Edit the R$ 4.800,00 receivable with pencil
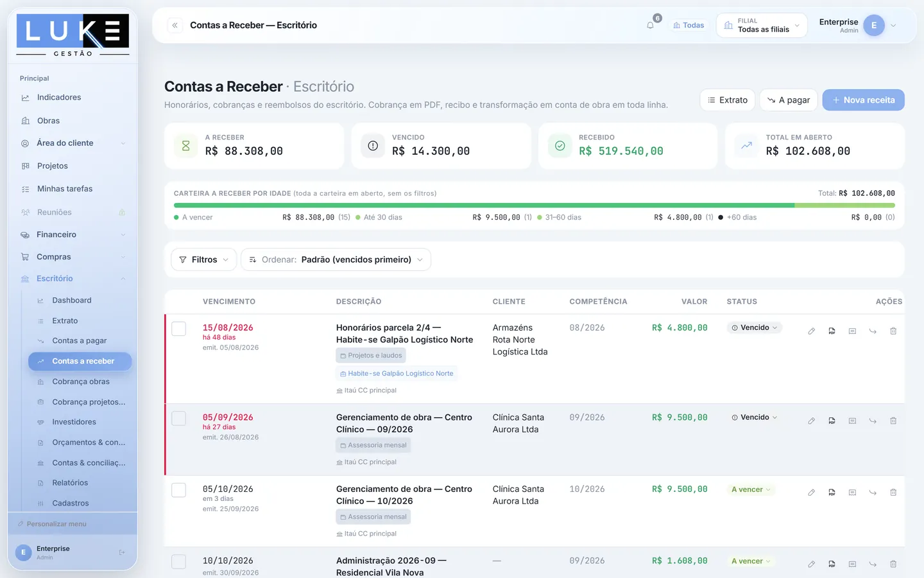This screenshot has height=578, width=924. point(812,331)
